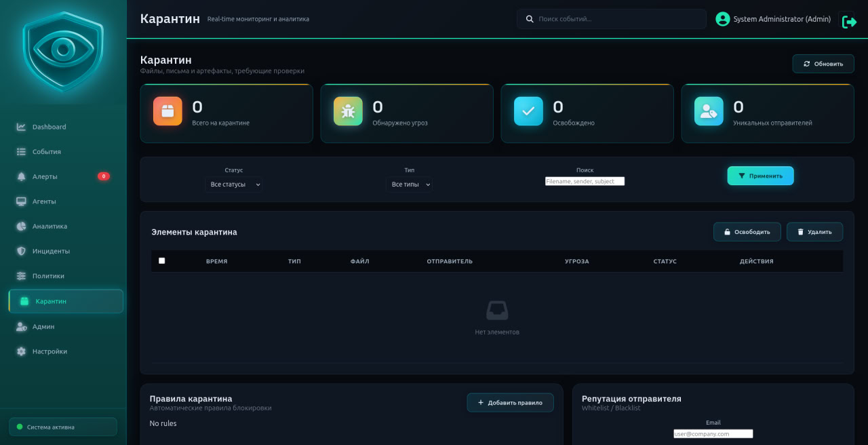
Task: Open Алерты section
Action: [66, 176]
